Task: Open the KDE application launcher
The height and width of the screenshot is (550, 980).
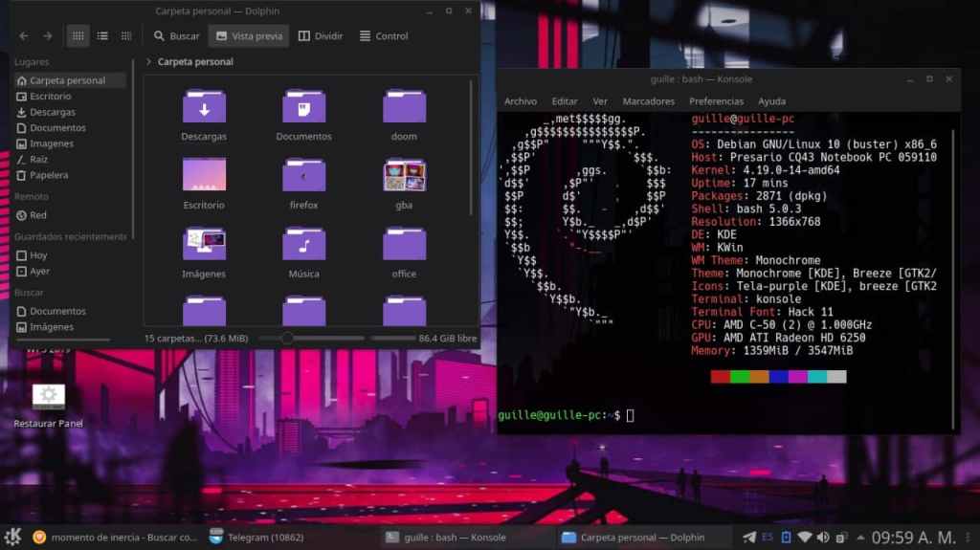Action: tap(13, 537)
